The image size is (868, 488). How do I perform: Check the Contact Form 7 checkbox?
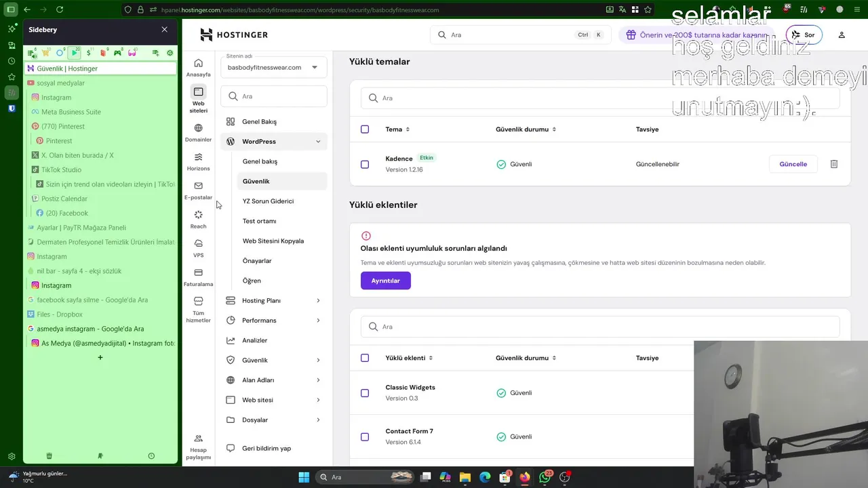coord(365,437)
